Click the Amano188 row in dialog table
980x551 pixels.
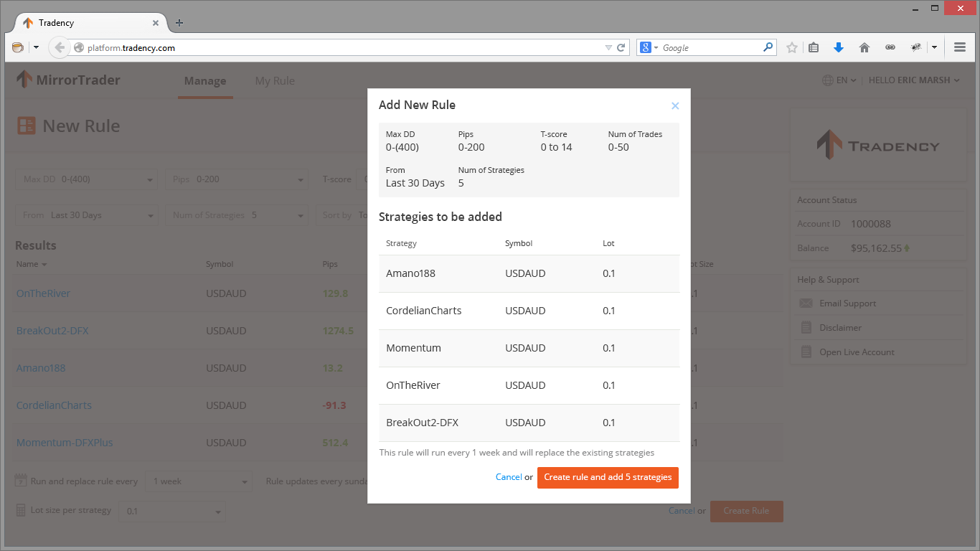pos(529,273)
